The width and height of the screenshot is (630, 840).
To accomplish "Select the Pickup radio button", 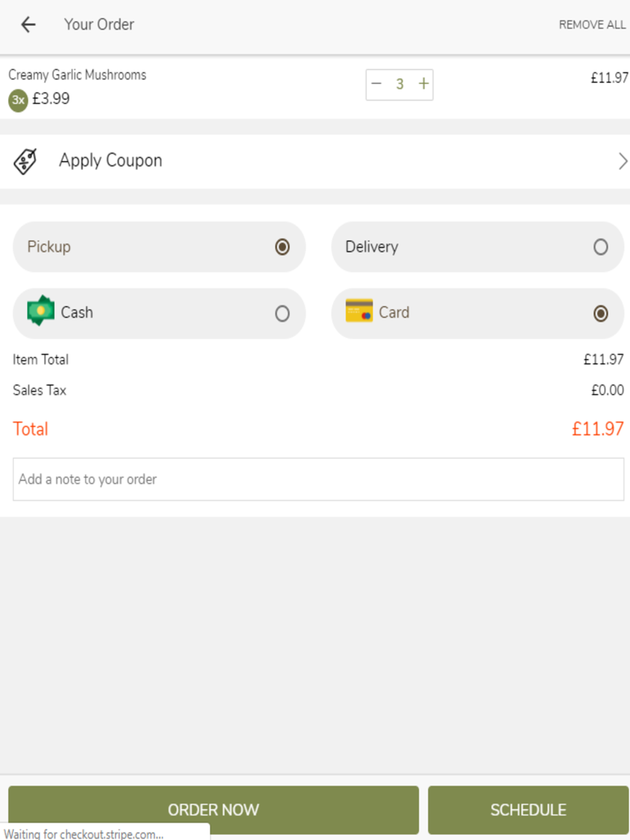I will [x=282, y=247].
